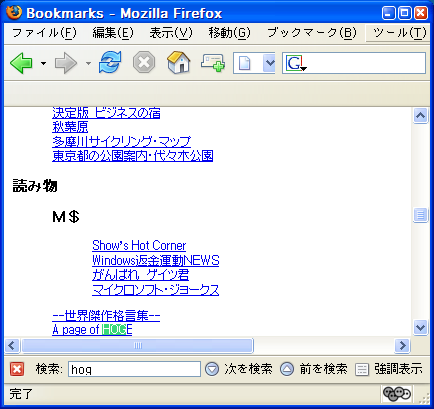Open the Google search engine selector

[296, 63]
